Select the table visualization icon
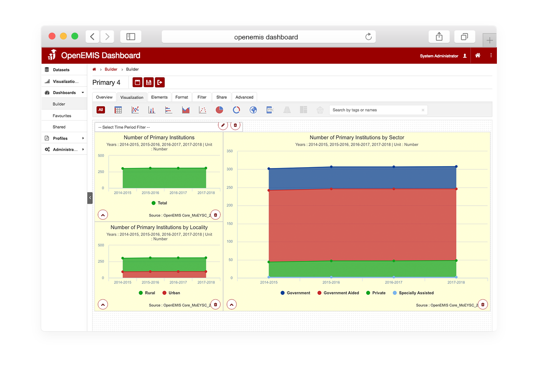The height and width of the screenshot is (392, 538). click(118, 110)
